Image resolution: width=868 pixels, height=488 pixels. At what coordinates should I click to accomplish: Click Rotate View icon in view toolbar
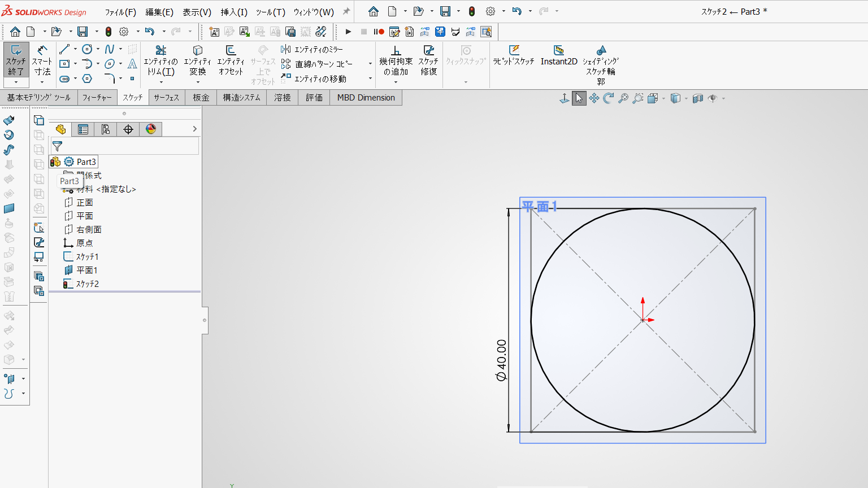click(609, 98)
